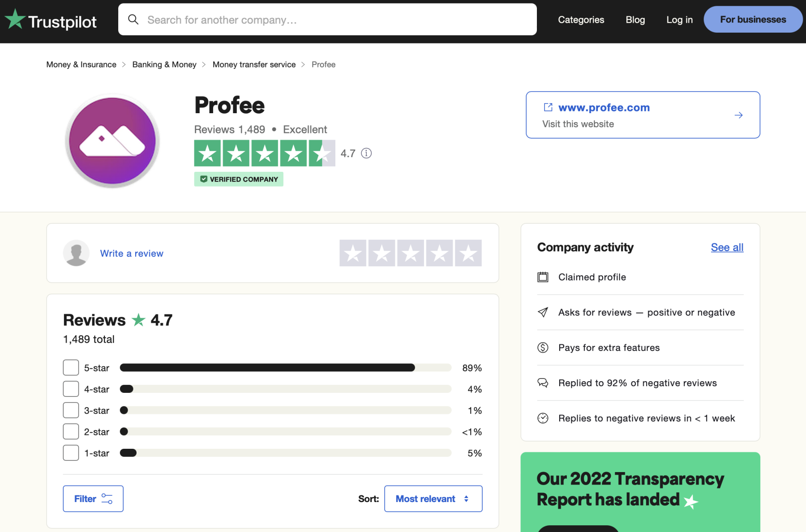
Task: Open the Most relevant sort dropdown
Action: click(x=433, y=498)
